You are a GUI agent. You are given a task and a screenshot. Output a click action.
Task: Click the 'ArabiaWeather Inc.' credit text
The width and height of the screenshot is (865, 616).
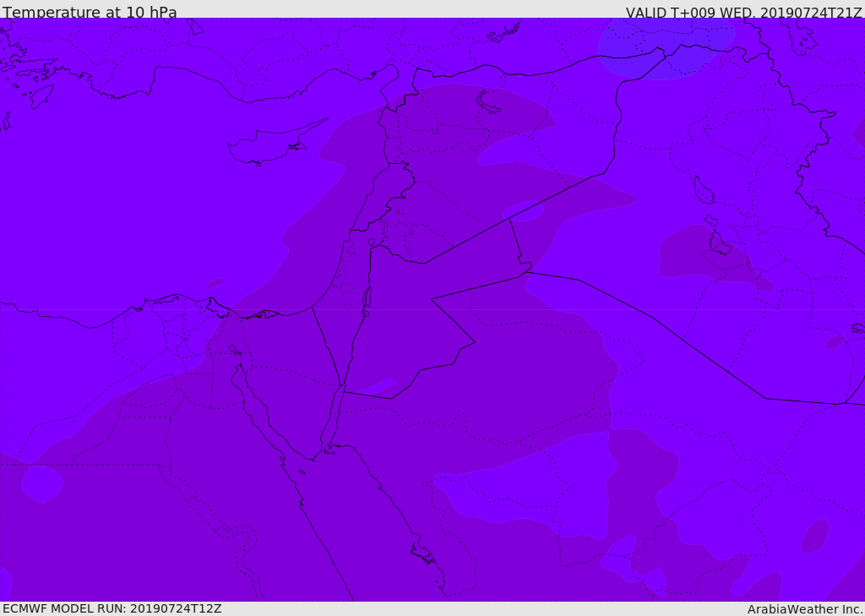tap(805, 609)
